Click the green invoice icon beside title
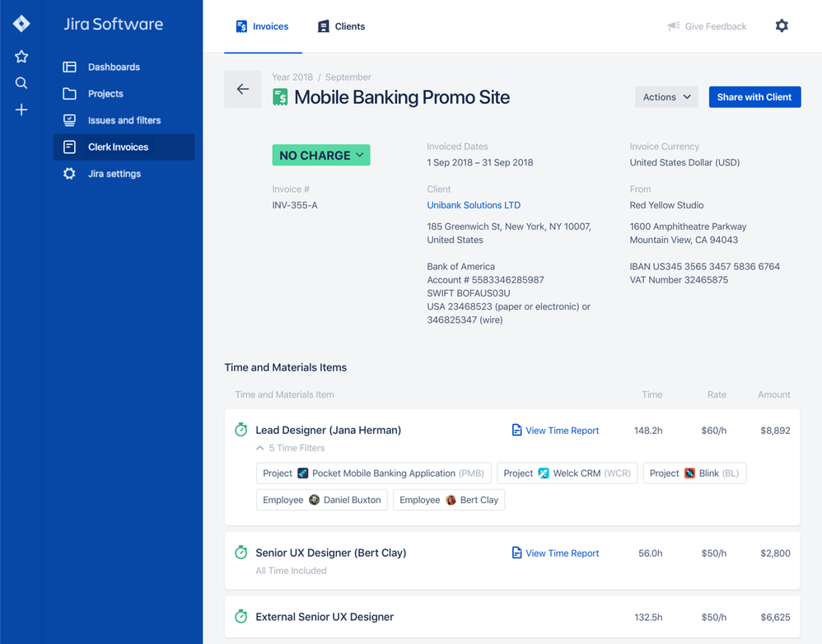Image resolution: width=822 pixels, height=644 pixels. [281, 97]
